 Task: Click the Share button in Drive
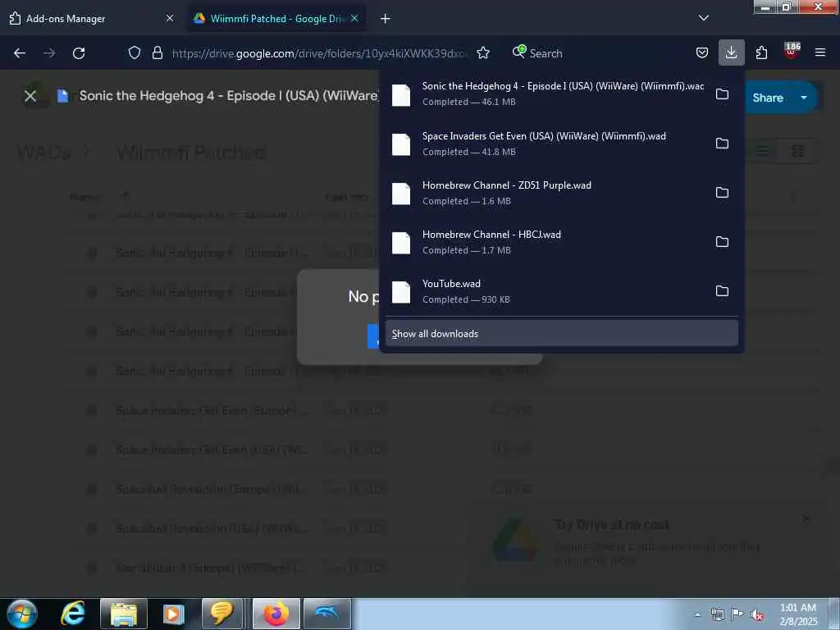point(767,98)
